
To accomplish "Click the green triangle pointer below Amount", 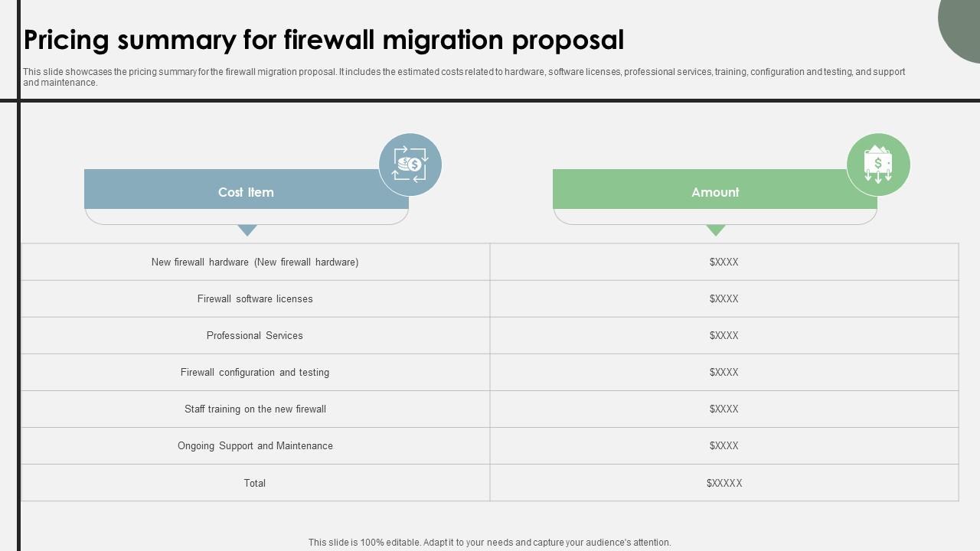I will tap(716, 230).
